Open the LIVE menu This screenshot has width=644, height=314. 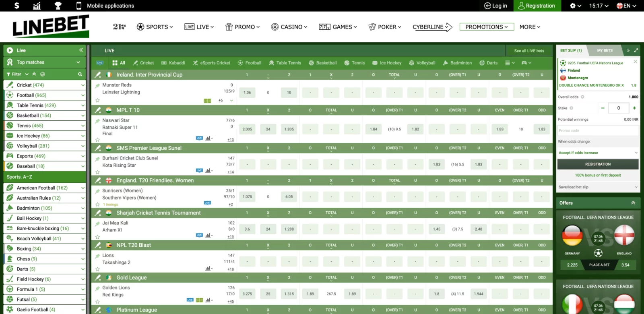point(199,27)
